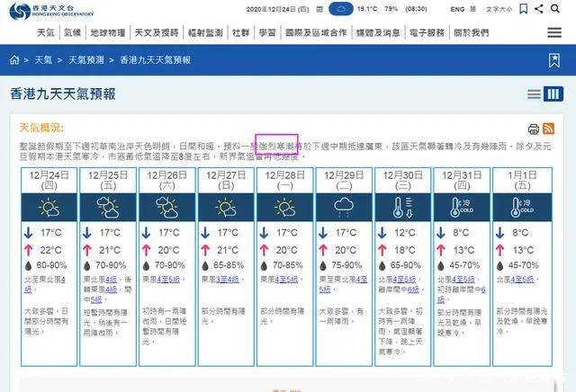Image resolution: width=576 pixels, height=392 pixels.
Task: Click the 天氣概況 heading
Action: point(41,128)
